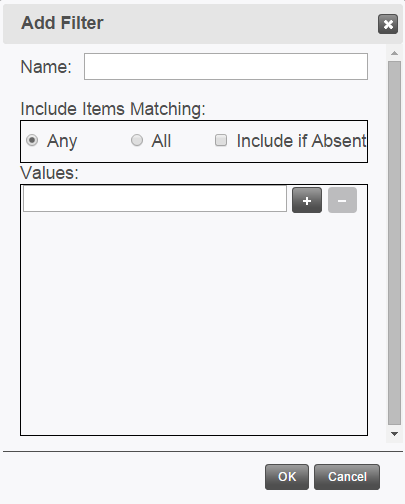This screenshot has width=405, height=504.
Task: Click the "Name:" field label
Action: pyautogui.click(x=46, y=67)
